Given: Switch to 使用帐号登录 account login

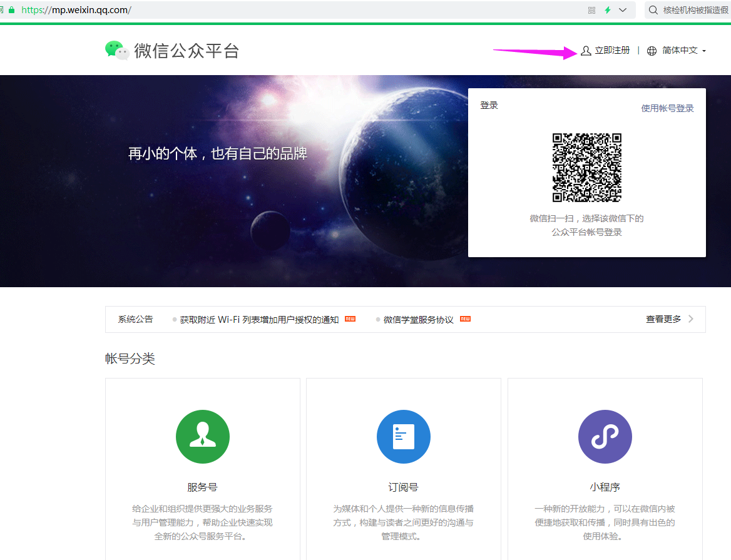Looking at the screenshot, I should tap(667, 108).
